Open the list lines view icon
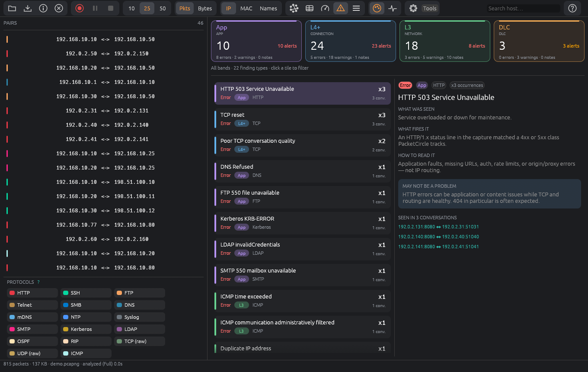Image resolution: width=588 pixels, height=372 pixels. point(356,8)
